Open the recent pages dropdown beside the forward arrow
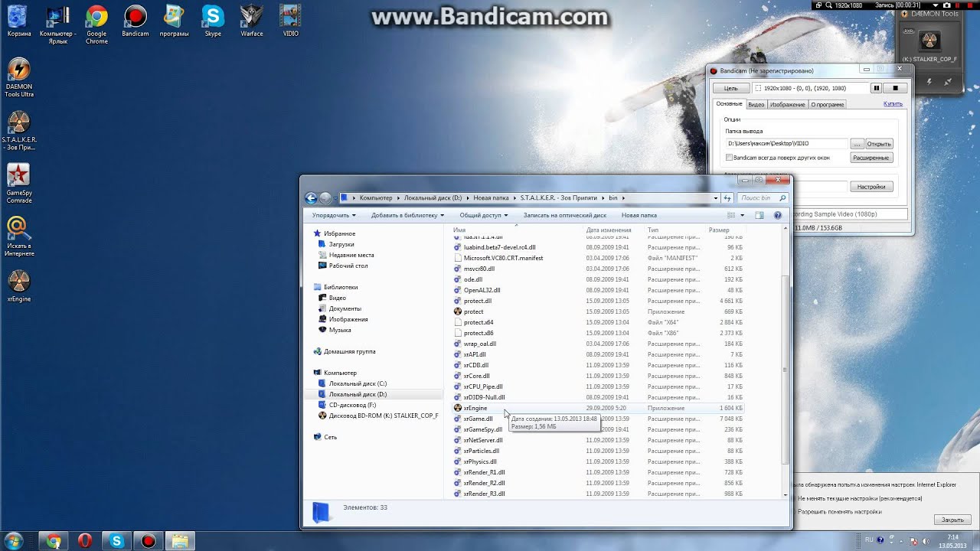980x551 pixels. pyautogui.click(x=335, y=197)
